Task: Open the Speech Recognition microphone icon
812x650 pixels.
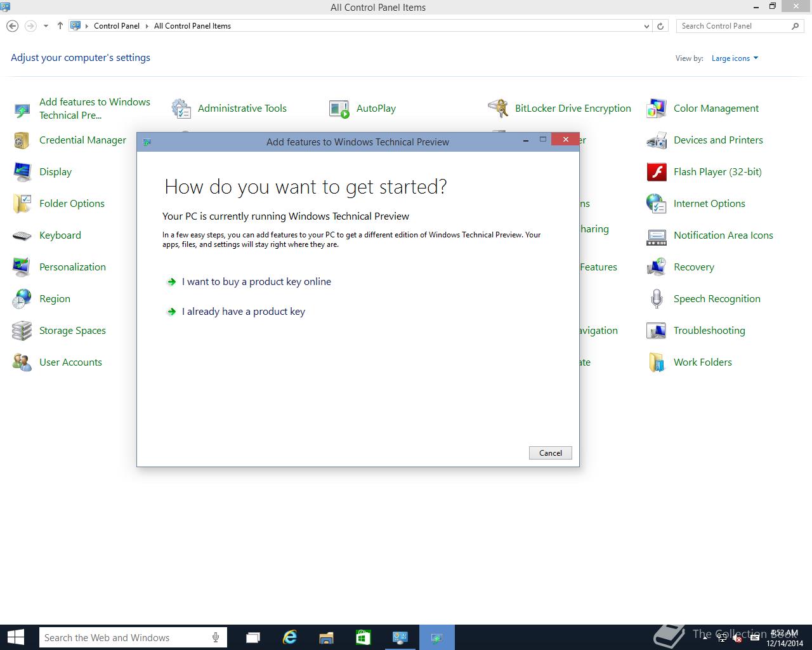Action: (657, 299)
